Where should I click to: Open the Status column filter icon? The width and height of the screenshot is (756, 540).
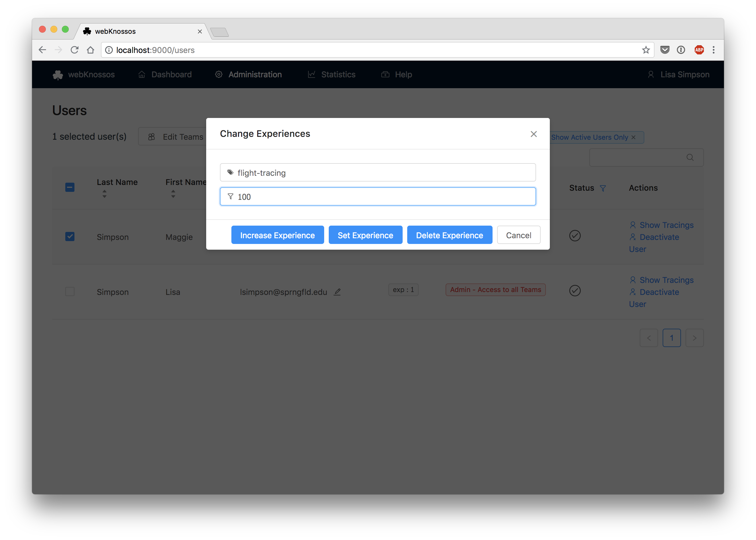point(603,188)
